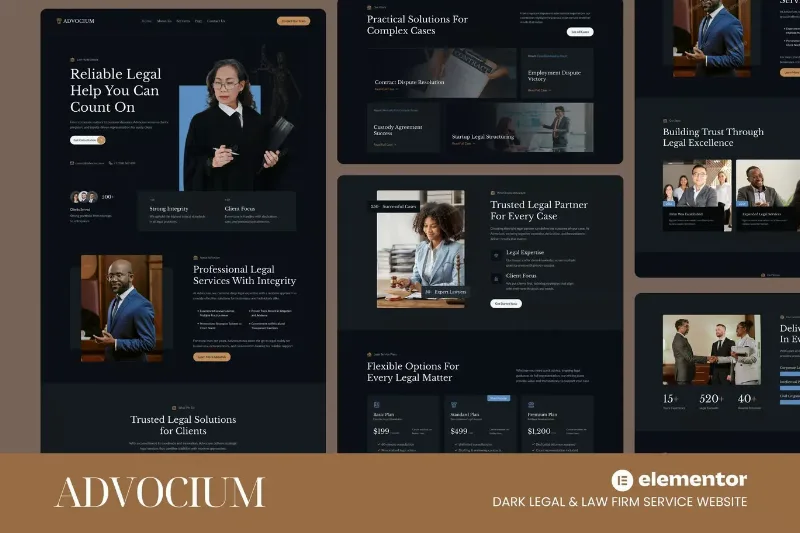Click the Dark Legal & Law Firm tagline

click(x=619, y=502)
